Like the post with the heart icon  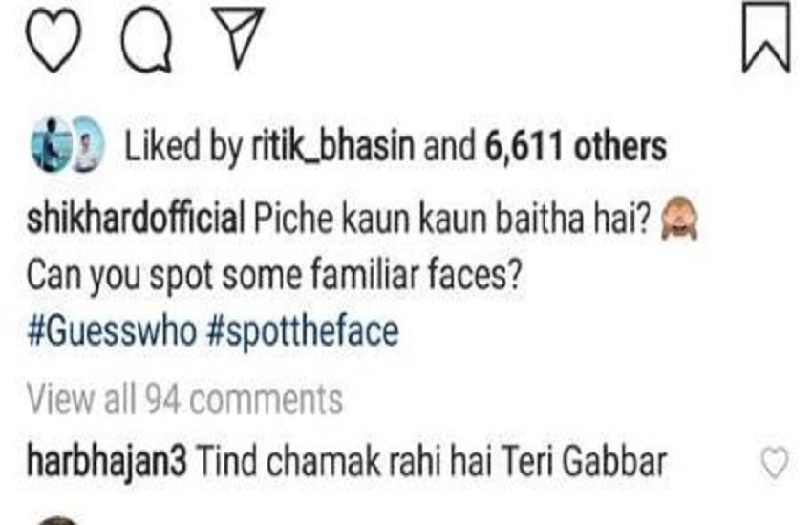56,45
